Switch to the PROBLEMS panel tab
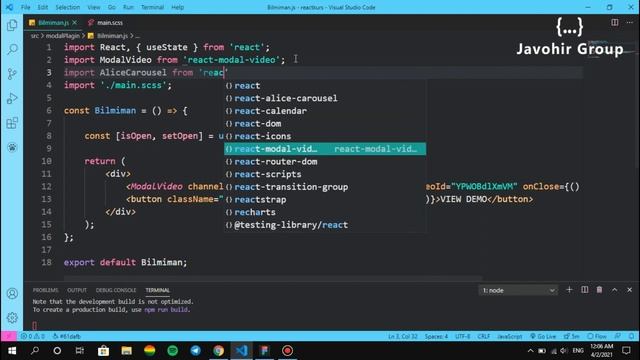Viewport: 640px width, 360px height. [45, 290]
